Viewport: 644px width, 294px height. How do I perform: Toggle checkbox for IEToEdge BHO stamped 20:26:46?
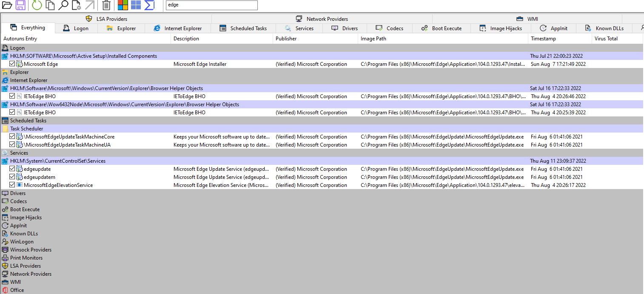(12, 96)
